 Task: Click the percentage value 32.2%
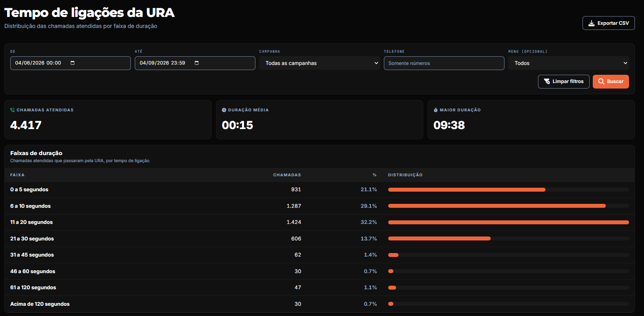tap(369, 222)
